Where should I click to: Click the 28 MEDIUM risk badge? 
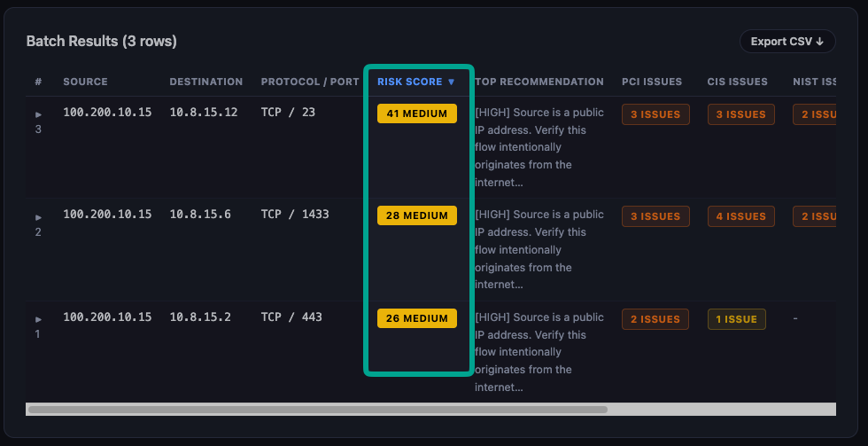(417, 215)
